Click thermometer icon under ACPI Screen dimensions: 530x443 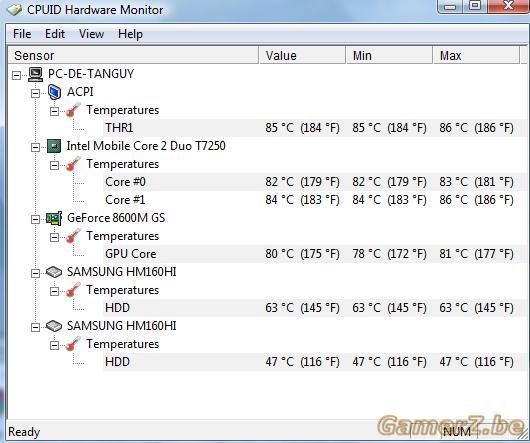[73, 110]
